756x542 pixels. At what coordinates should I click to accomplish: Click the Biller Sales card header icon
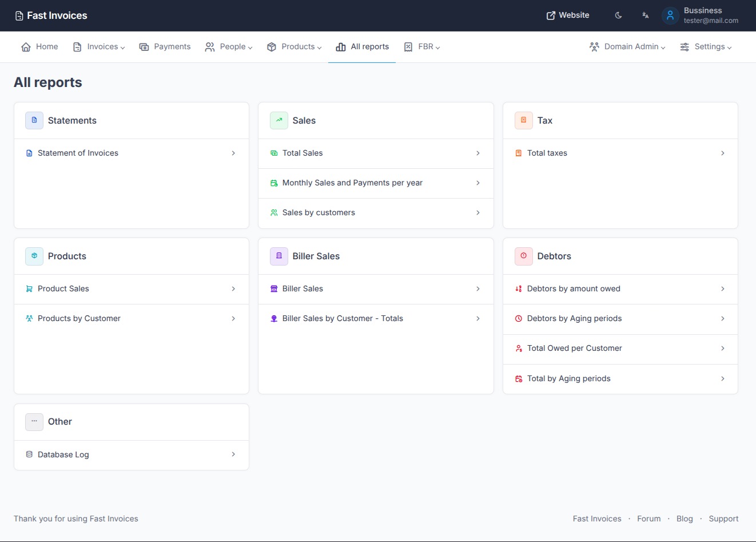pyautogui.click(x=279, y=256)
